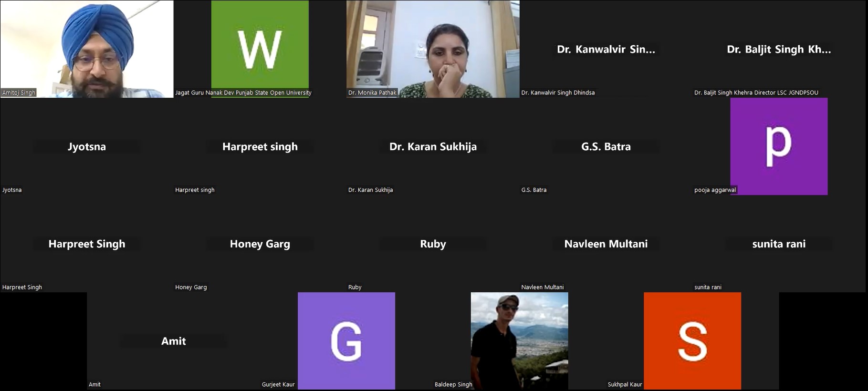Click the large Dr. Baljit Singh Kh... name

(x=779, y=49)
